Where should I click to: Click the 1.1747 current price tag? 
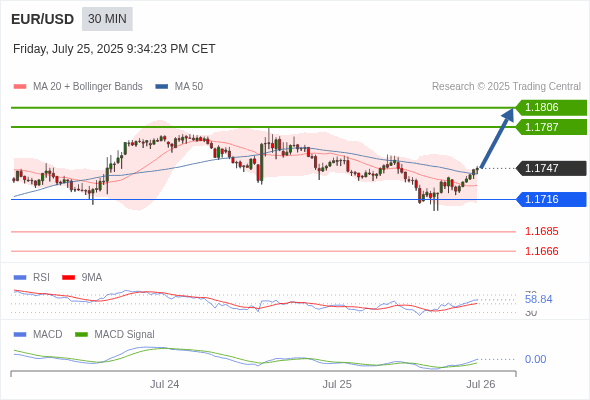pyautogui.click(x=551, y=168)
